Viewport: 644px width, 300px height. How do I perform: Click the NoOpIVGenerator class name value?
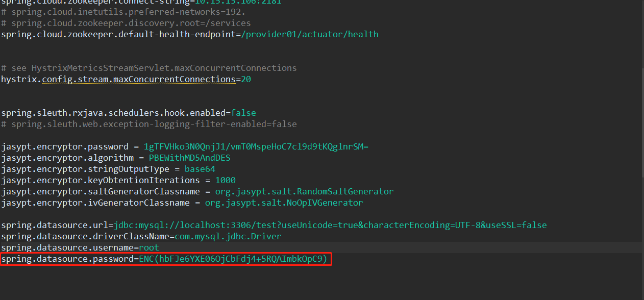pyautogui.click(x=284, y=203)
